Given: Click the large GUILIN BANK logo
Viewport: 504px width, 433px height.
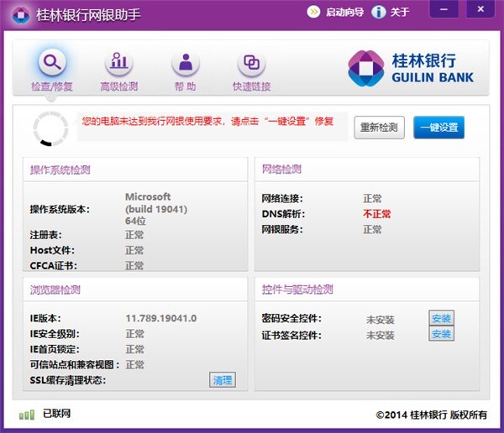Looking at the screenshot, I should tap(411, 69).
